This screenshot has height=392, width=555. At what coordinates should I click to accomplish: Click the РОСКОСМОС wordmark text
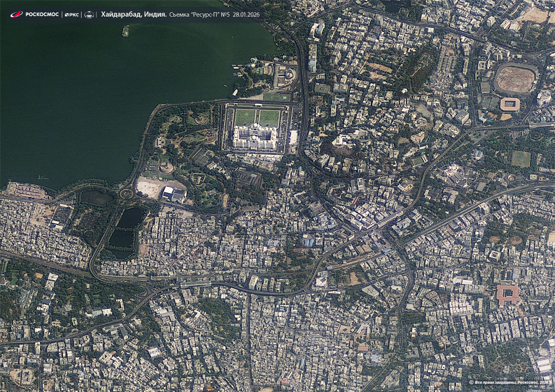[x=42, y=14]
